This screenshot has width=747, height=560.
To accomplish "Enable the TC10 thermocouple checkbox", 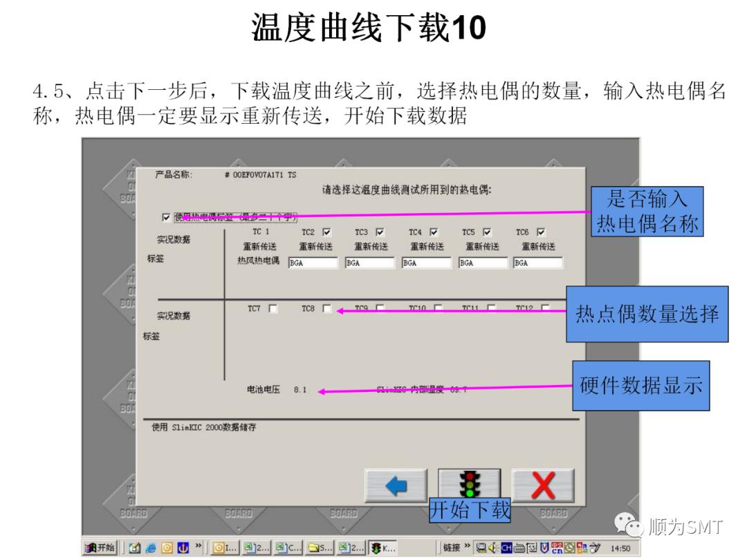I will [439, 308].
